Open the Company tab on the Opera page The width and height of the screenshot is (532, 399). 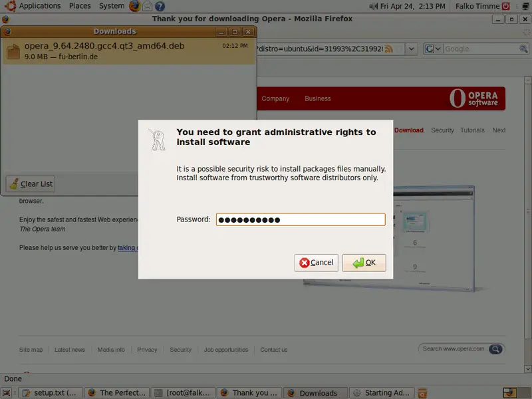click(x=275, y=98)
